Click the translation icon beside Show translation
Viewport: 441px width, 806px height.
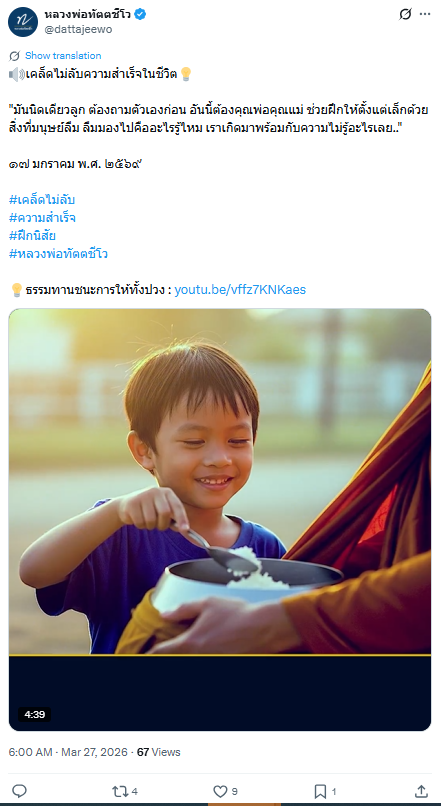pos(15,56)
